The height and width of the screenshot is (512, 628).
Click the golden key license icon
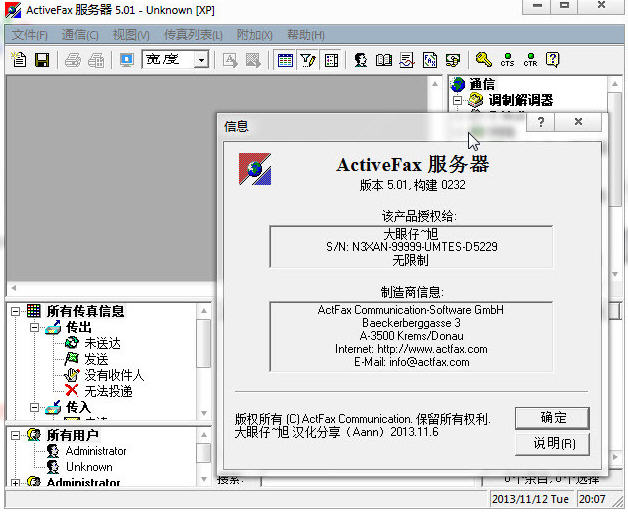484,59
